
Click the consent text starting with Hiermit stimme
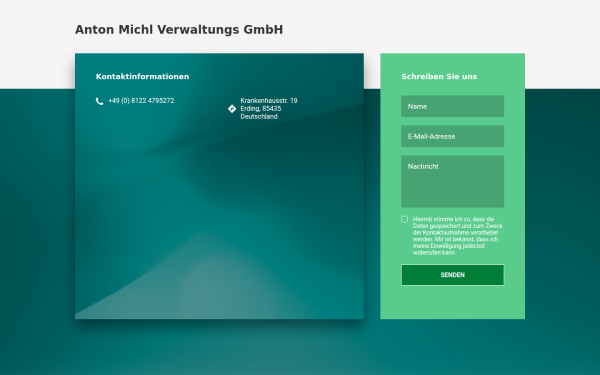[458, 236]
